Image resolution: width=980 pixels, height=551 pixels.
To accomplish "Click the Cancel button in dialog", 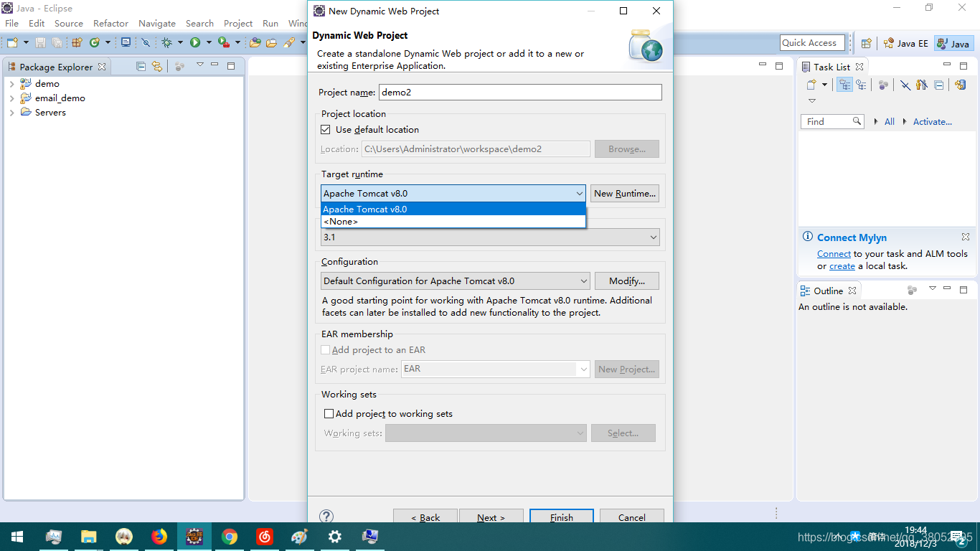I will pos(632,517).
